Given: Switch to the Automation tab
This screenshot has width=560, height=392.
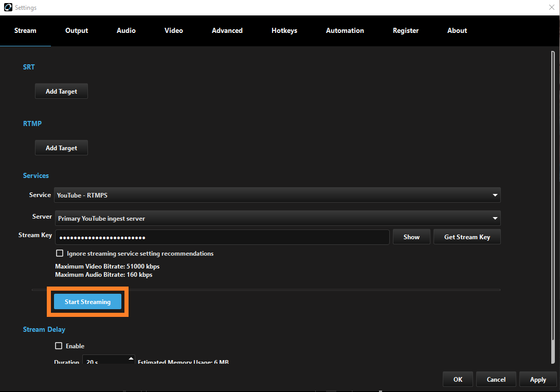Looking at the screenshot, I should tap(345, 31).
